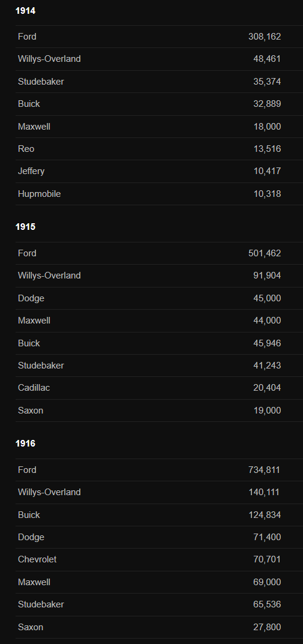Click the Maxwell 69,000 row
This screenshot has height=644, width=303.
click(160, 582)
